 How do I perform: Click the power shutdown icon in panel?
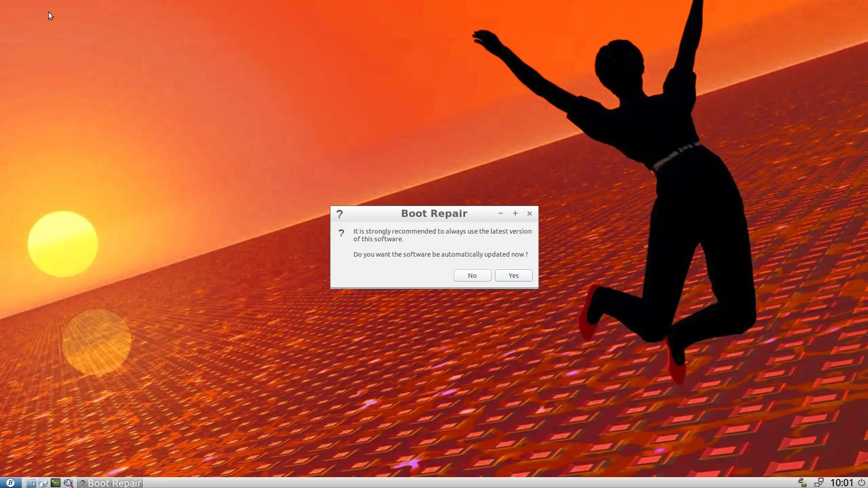click(x=861, y=483)
